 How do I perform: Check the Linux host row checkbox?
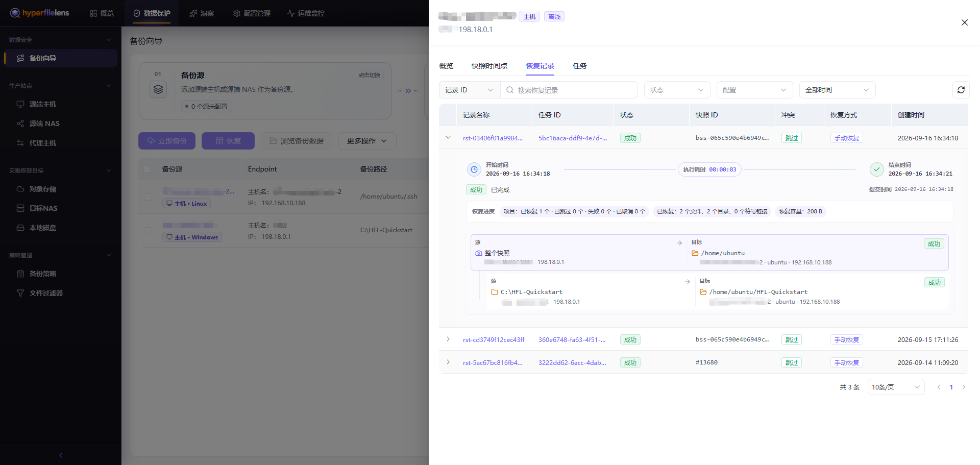point(148,197)
